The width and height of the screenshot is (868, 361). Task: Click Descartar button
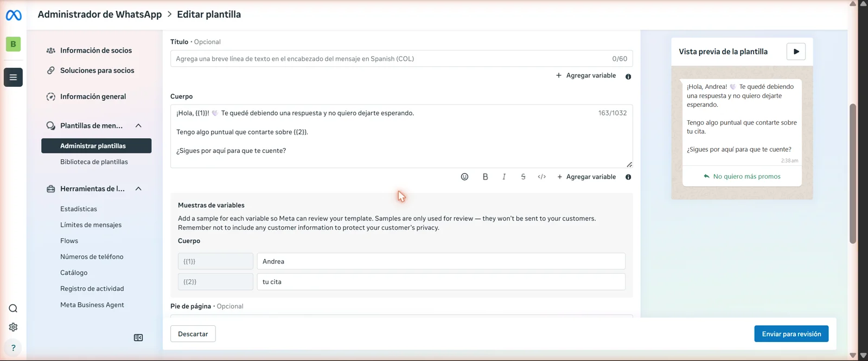[x=193, y=334]
